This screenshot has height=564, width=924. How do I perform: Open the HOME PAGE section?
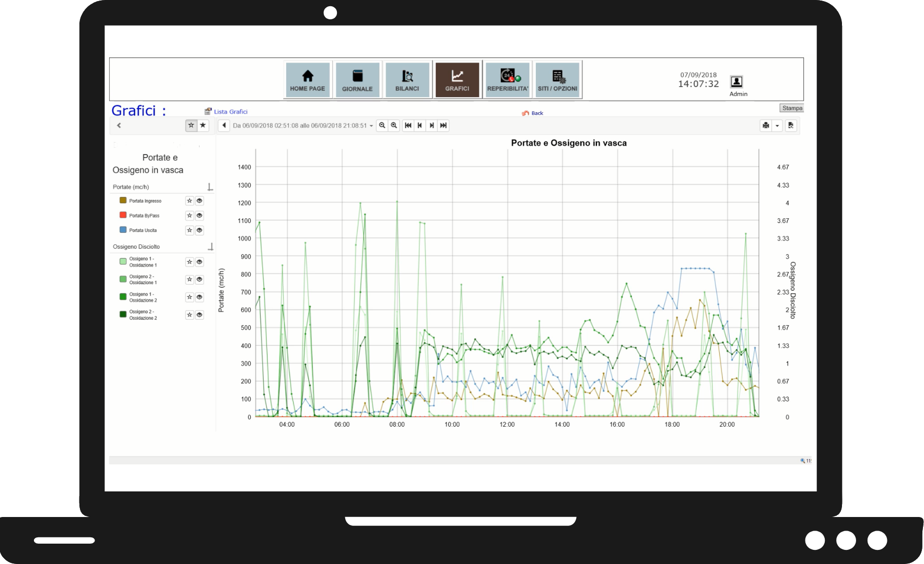pyautogui.click(x=308, y=79)
